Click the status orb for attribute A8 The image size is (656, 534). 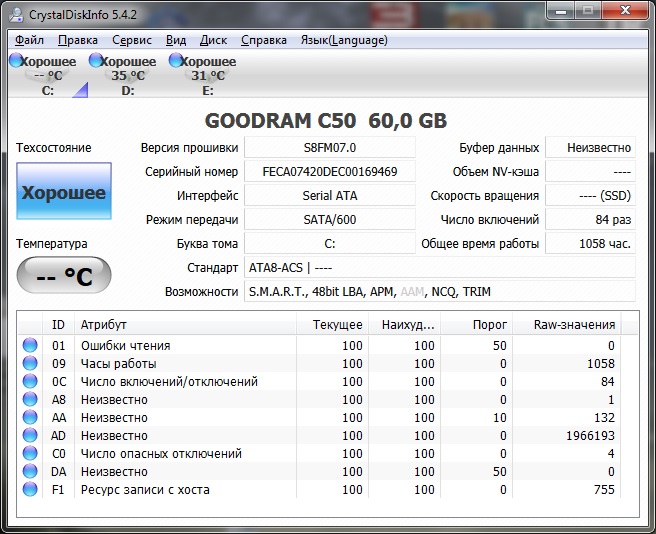[30, 399]
